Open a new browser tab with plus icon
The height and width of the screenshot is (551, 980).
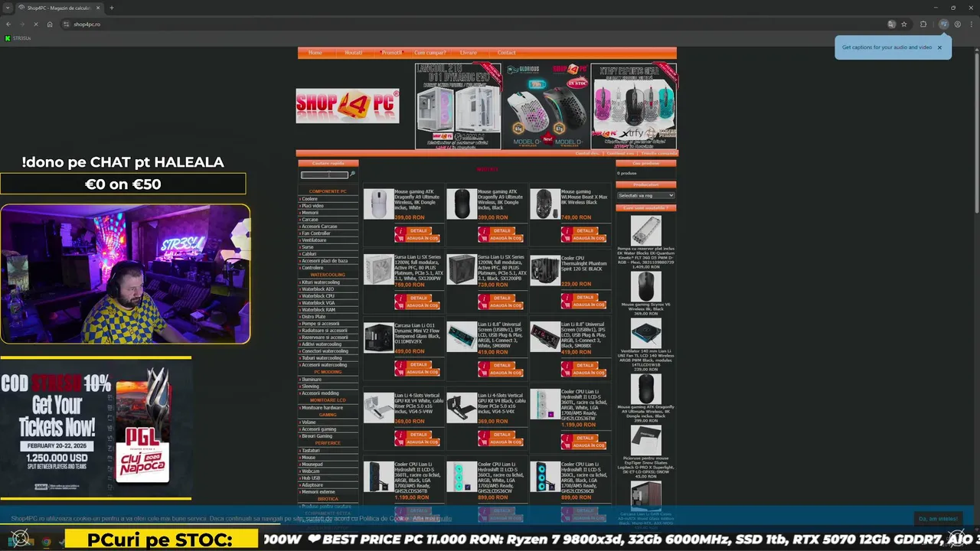click(x=111, y=8)
